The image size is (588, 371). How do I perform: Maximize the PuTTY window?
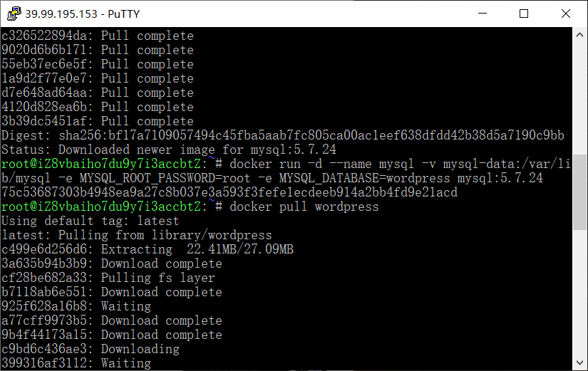[x=524, y=14]
